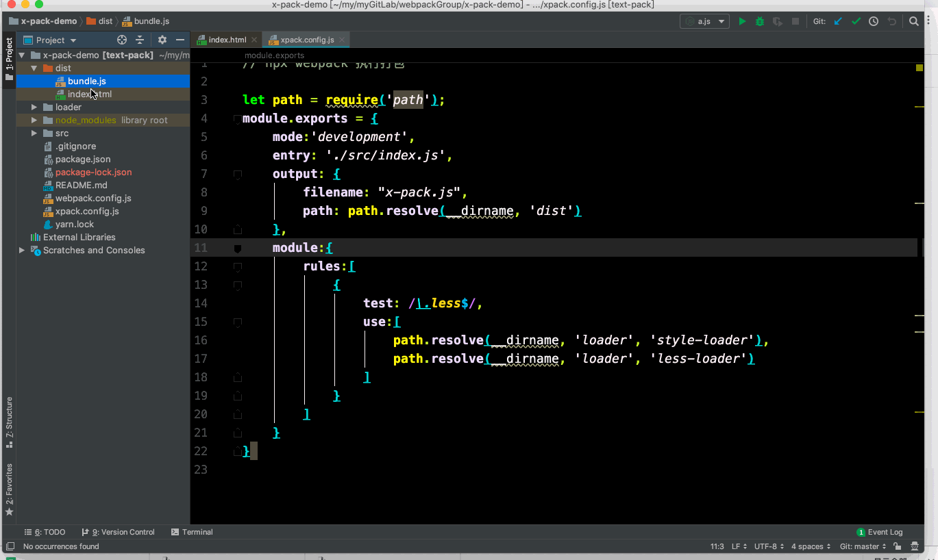Viewport: 938px width, 560px height.
Task: Expand Scratches and Consoles
Action: 22,250
